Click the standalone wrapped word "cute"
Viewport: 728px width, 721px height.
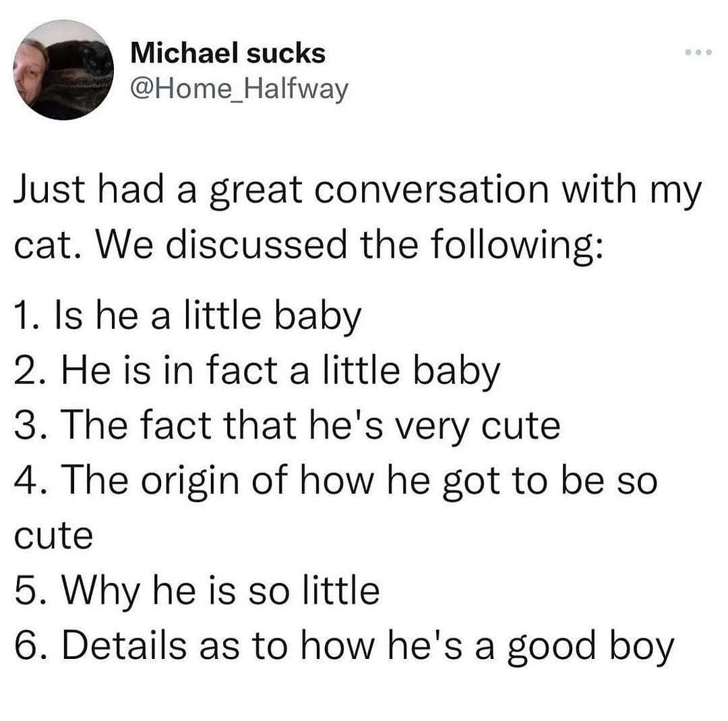[53, 536]
